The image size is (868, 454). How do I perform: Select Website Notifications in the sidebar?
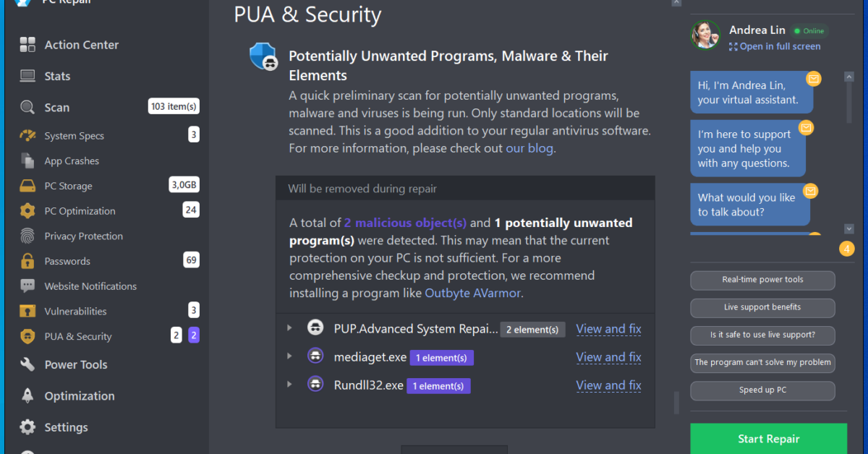90,286
